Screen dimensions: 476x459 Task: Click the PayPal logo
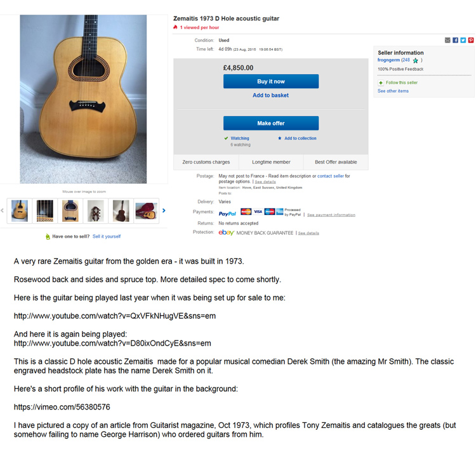tap(227, 214)
